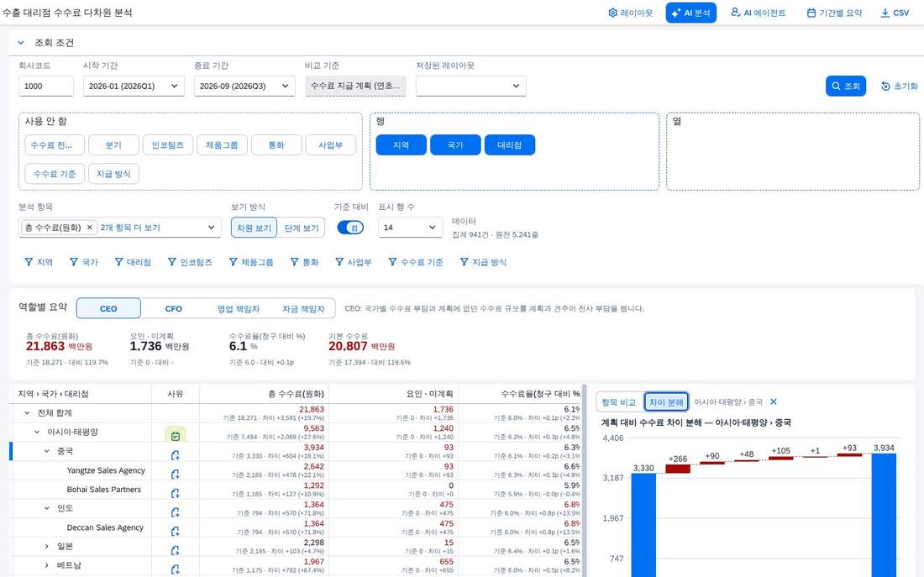
Task: Open the 지급 방식 filter
Action: (483, 262)
